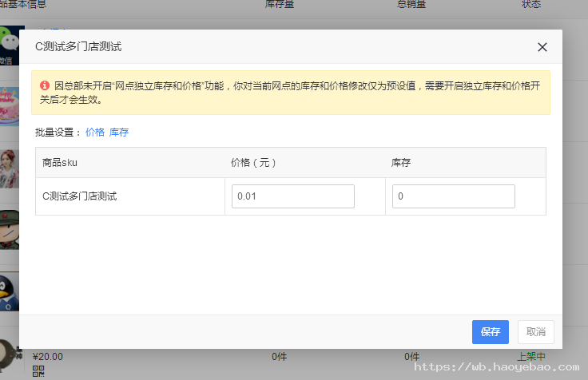Click the 库存量 column header in background

pyautogui.click(x=279, y=5)
